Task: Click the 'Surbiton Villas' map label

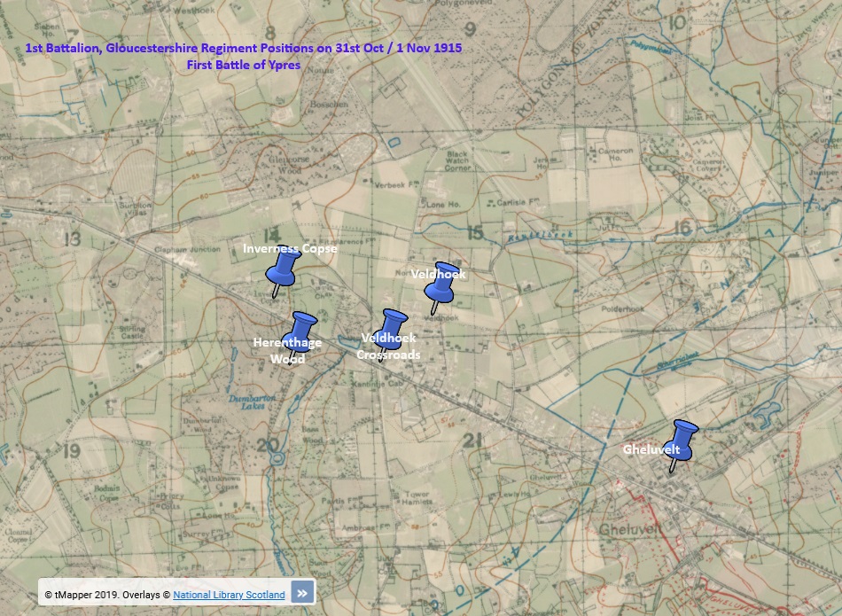Action: pyautogui.click(x=136, y=208)
